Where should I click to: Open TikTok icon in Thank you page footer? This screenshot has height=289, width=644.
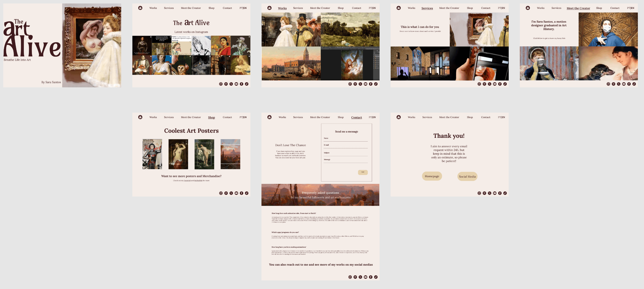pos(505,193)
